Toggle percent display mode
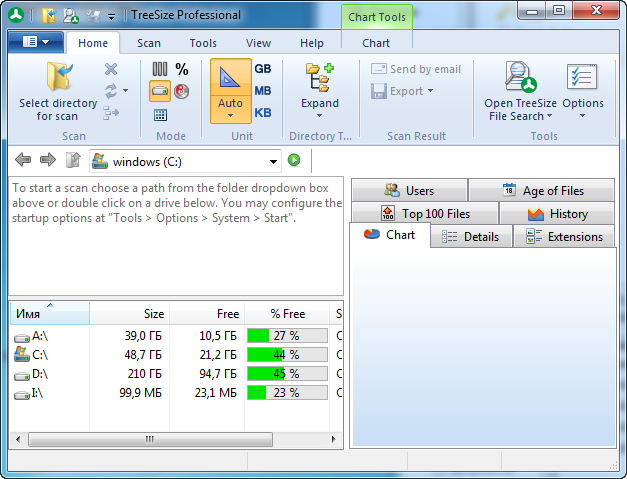 [182, 69]
